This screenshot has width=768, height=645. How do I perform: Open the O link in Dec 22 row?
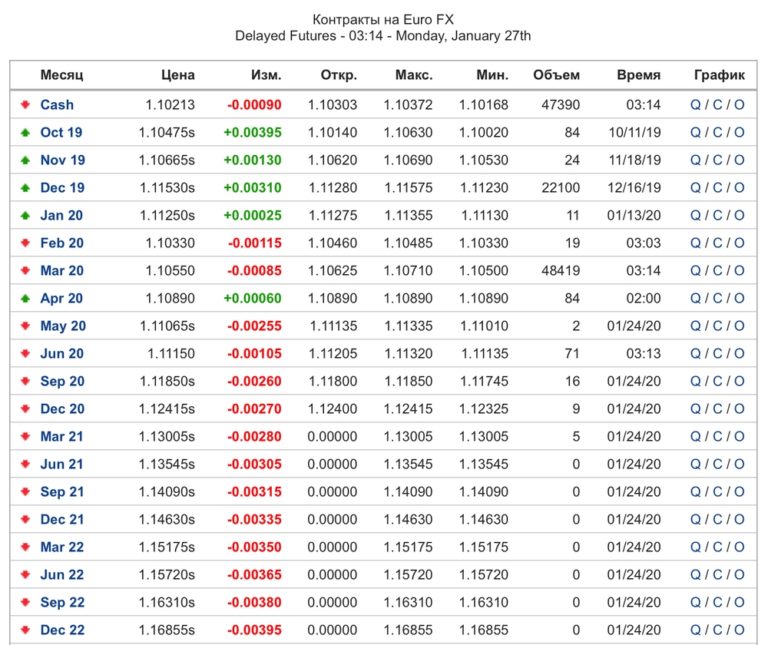point(739,630)
